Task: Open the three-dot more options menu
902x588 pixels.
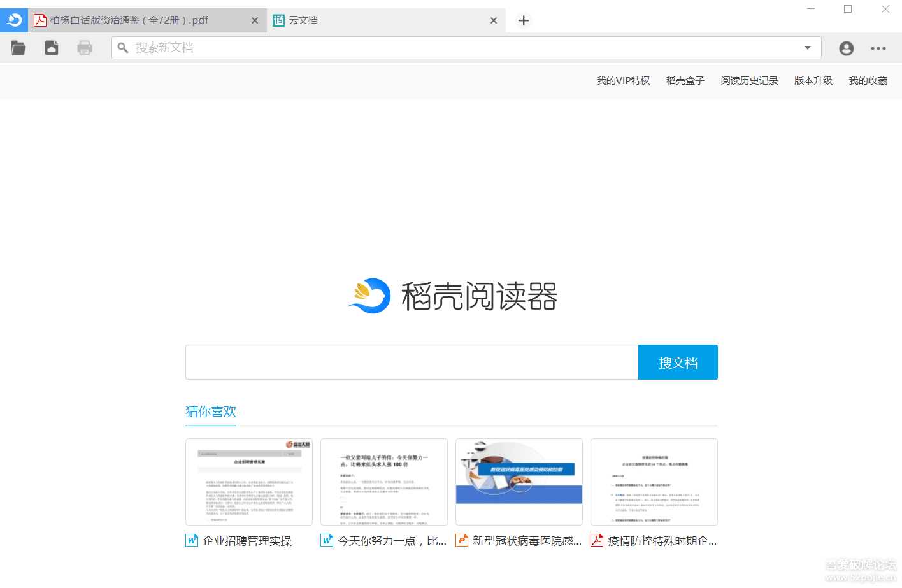Action: [x=878, y=48]
